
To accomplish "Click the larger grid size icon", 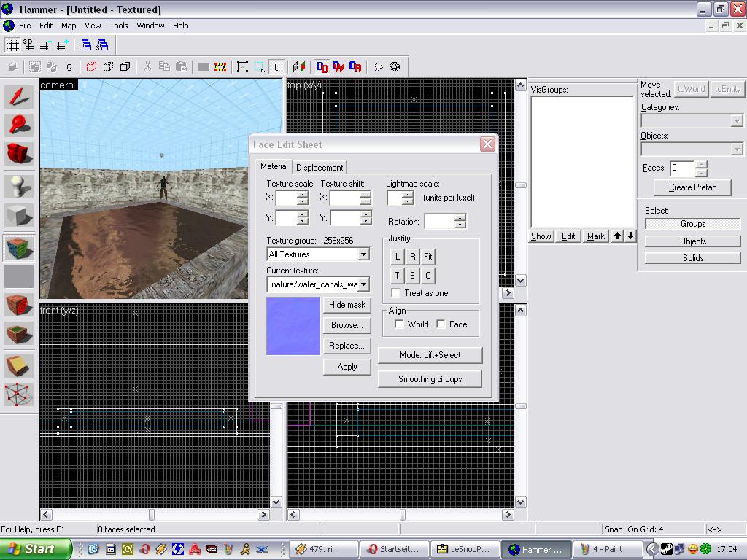I will pyautogui.click(x=61, y=45).
